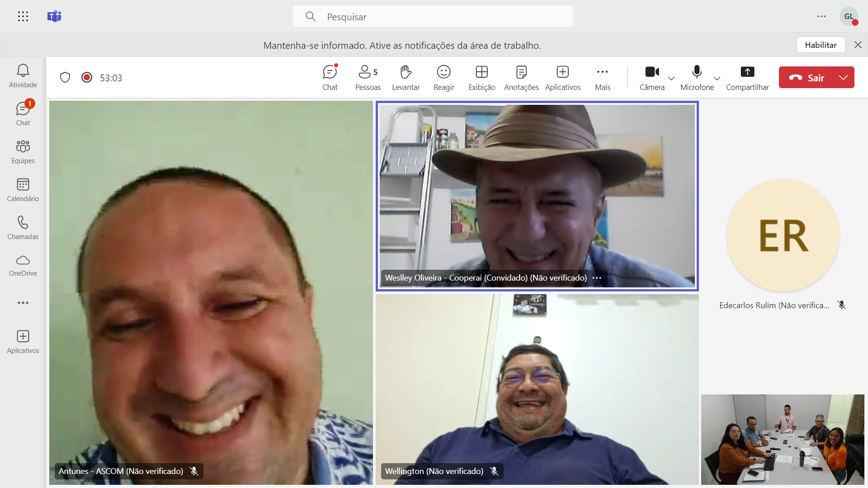
Task: Dismiss the notifications banner
Action: click(x=858, y=45)
